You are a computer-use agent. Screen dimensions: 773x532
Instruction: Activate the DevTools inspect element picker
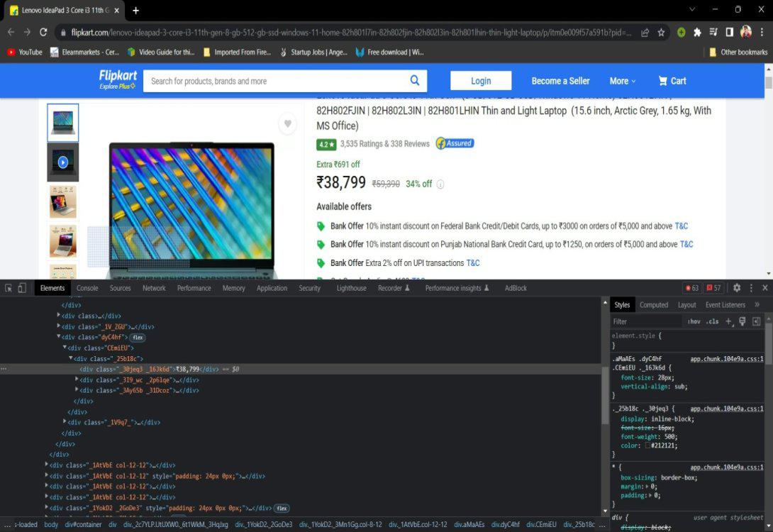pos(9,288)
